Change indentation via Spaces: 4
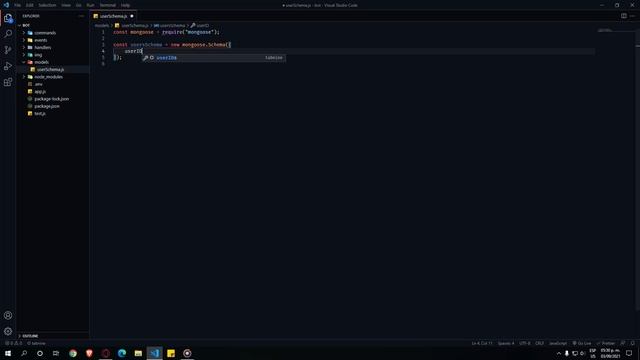Image resolution: width=640 pixels, height=360 pixels. pos(506,343)
